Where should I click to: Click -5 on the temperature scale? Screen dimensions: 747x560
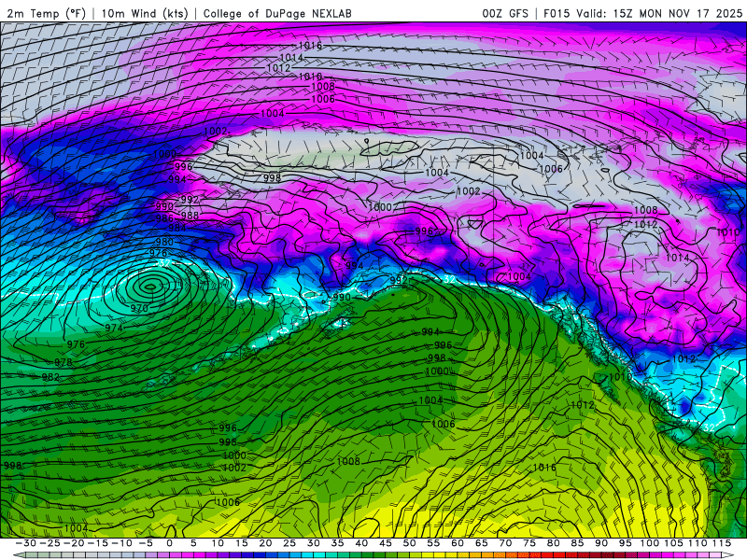point(148,543)
